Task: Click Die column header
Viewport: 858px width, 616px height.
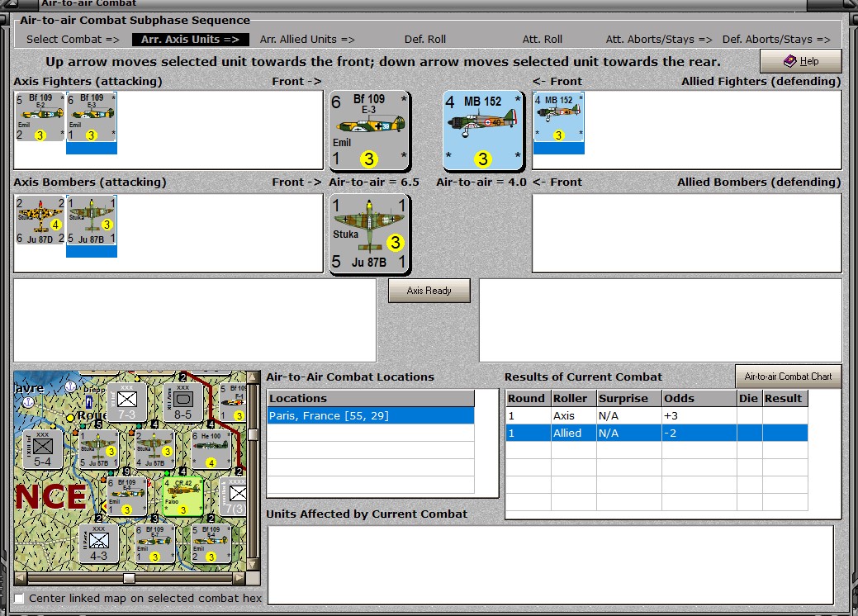Action: pyautogui.click(x=749, y=398)
